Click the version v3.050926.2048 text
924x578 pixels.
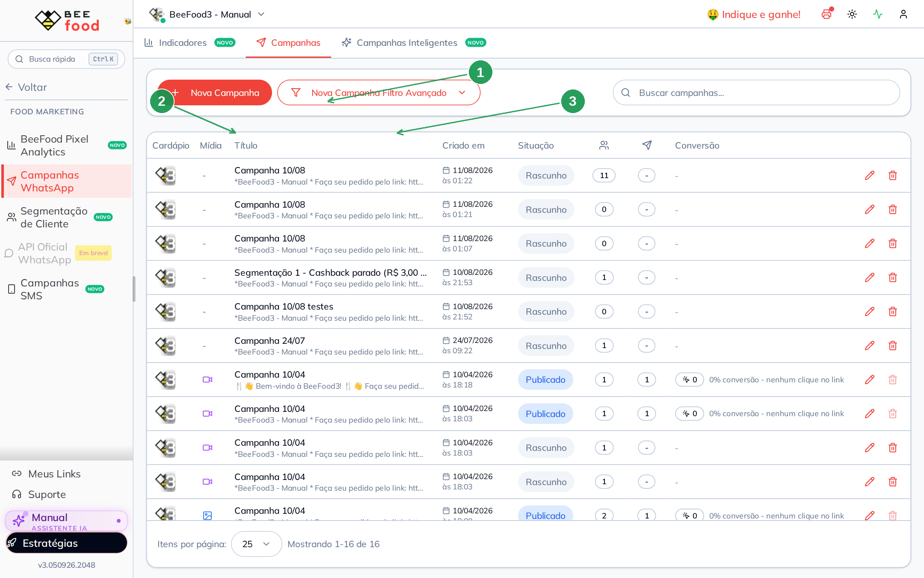[67, 565]
